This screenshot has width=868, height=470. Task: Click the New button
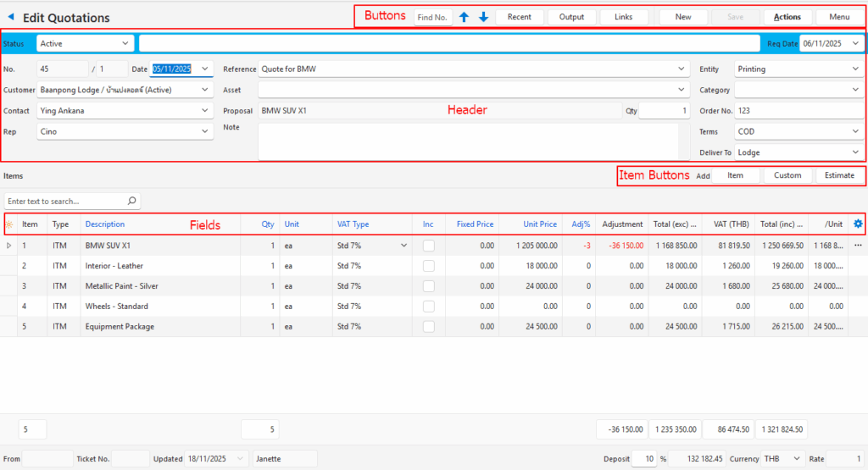coord(683,17)
